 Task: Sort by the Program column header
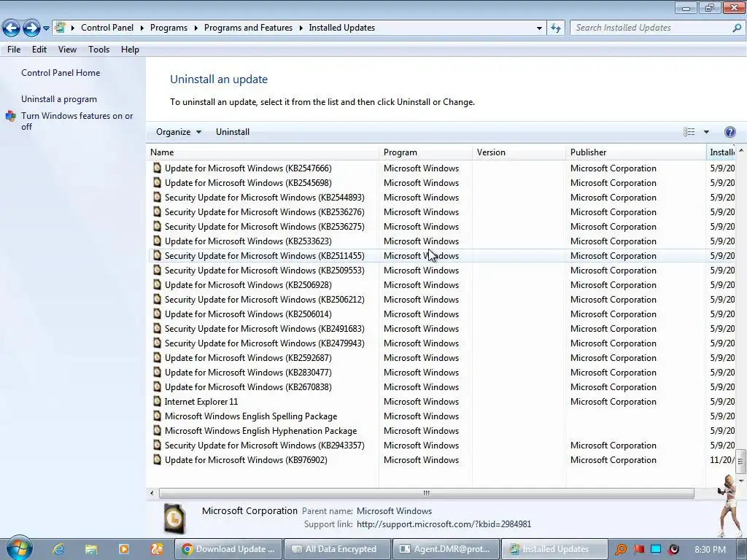click(x=425, y=152)
